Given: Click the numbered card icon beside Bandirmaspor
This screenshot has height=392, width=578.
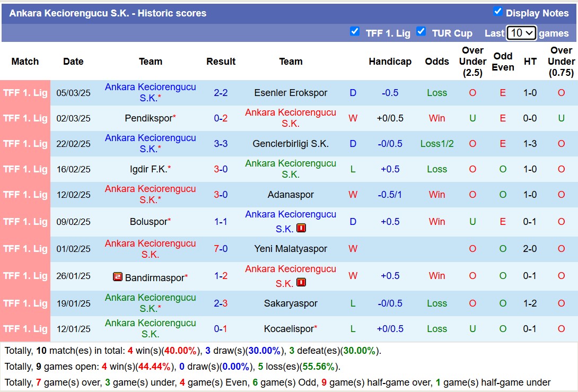Looking at the screenshot, I should [x=118, y=277].
